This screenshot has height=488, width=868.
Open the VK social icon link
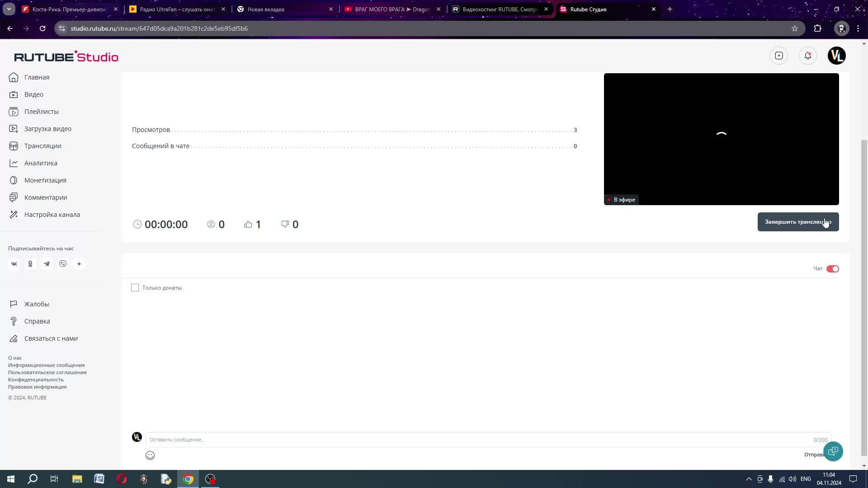[14, 264]
